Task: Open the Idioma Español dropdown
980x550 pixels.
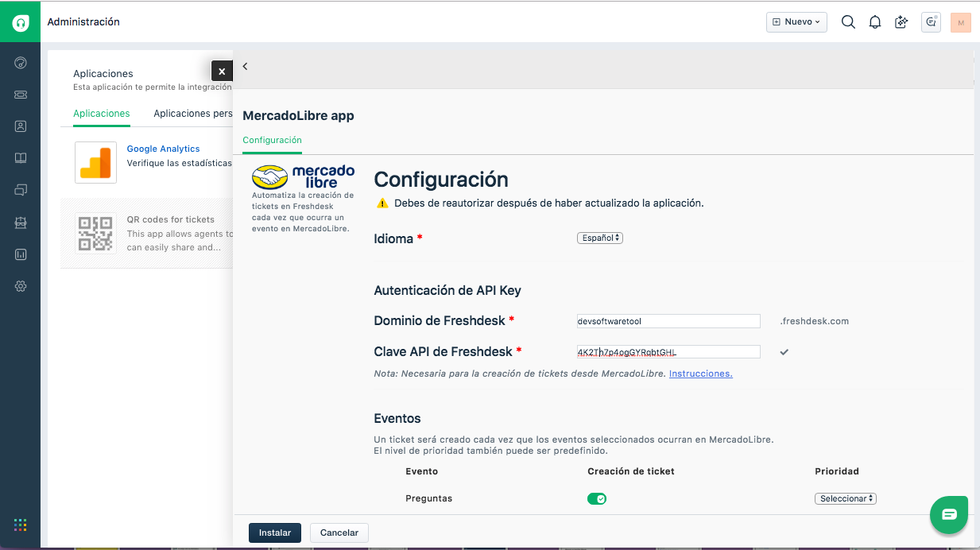Action: point(600,238)
